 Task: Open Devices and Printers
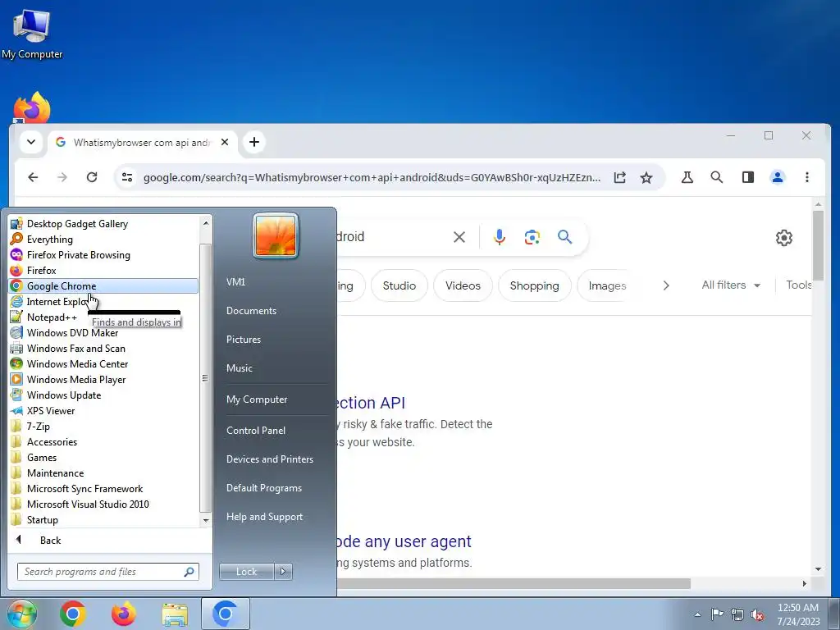269,459
